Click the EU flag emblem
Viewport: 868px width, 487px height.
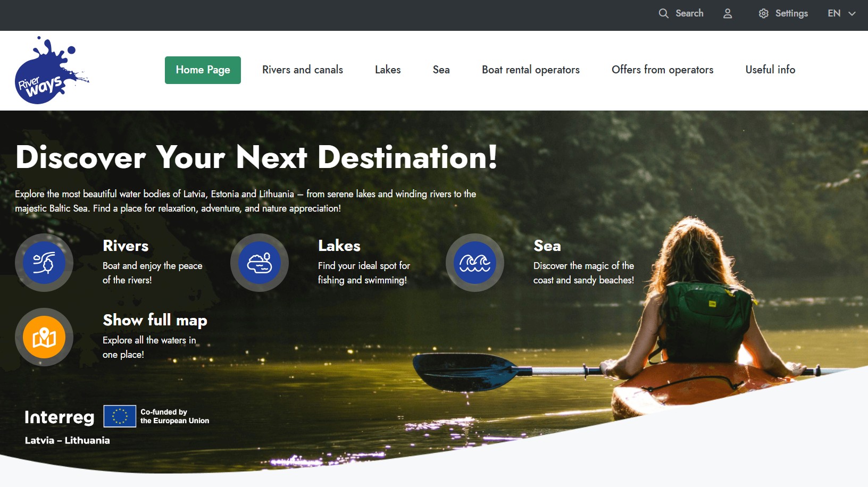point(120,416)
